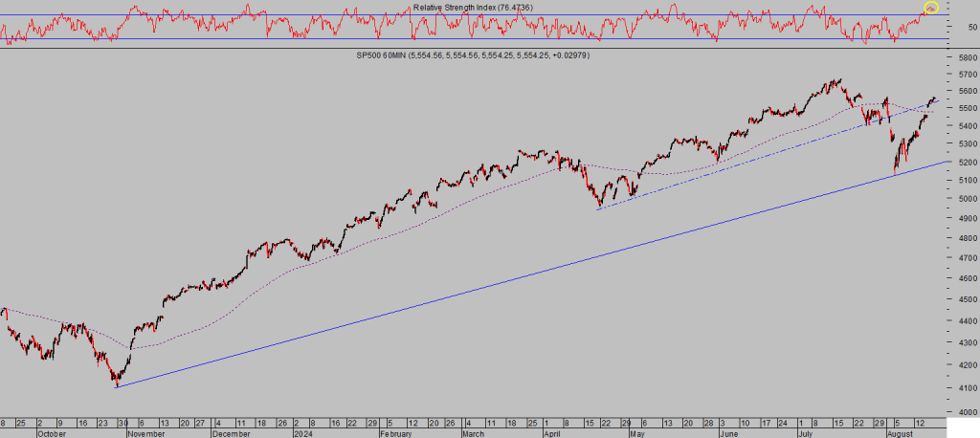Click the Relative Strength Index title label
The width and height of the screenshot is (980, 438).
point(473,8)
